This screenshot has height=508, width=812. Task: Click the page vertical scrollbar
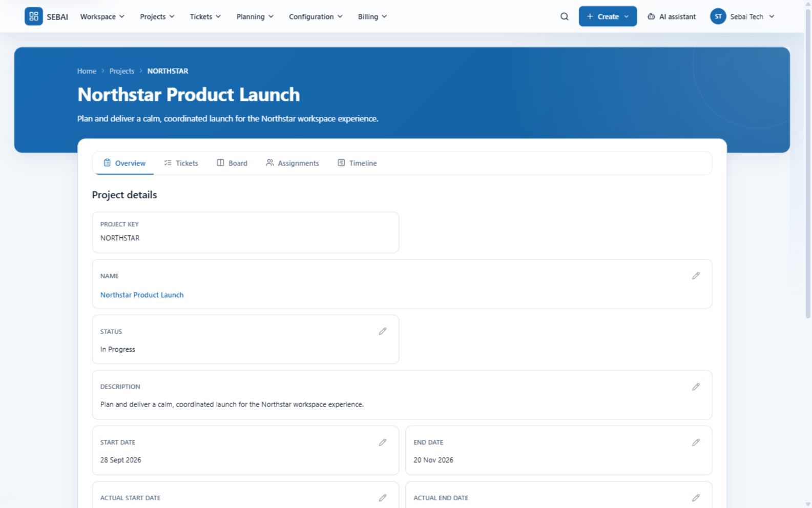(808, 164)
